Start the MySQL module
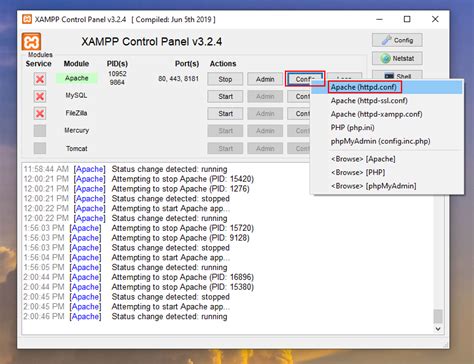The image size is (474, 364). coord(225,96)
